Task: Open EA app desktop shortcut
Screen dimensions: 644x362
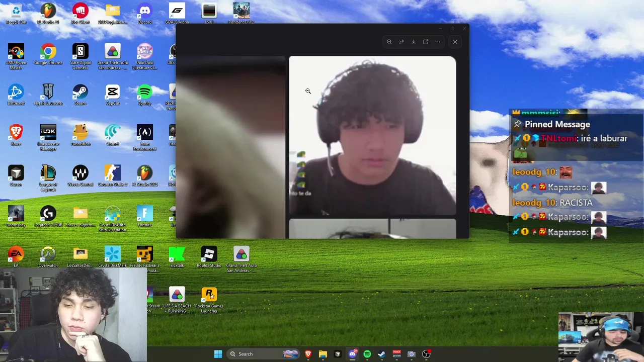Action: pyautogui.click(x=16, y=257)
